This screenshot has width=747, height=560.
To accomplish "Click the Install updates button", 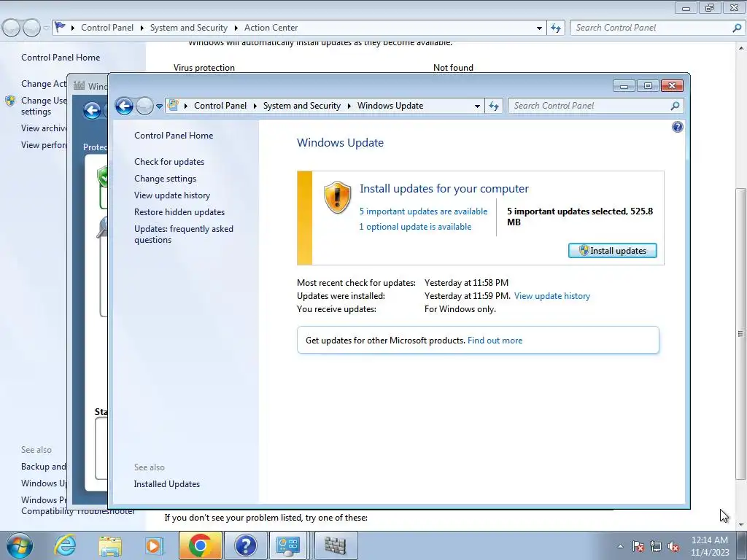I will [613, 251].
